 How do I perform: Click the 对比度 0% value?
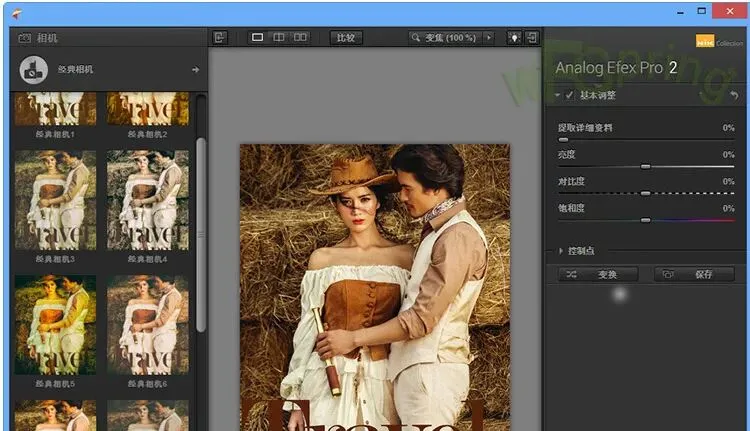tap(728, 181)
